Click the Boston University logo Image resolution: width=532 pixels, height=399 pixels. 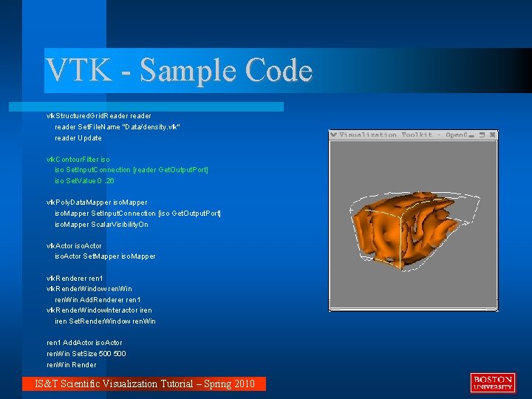point(493,383)
